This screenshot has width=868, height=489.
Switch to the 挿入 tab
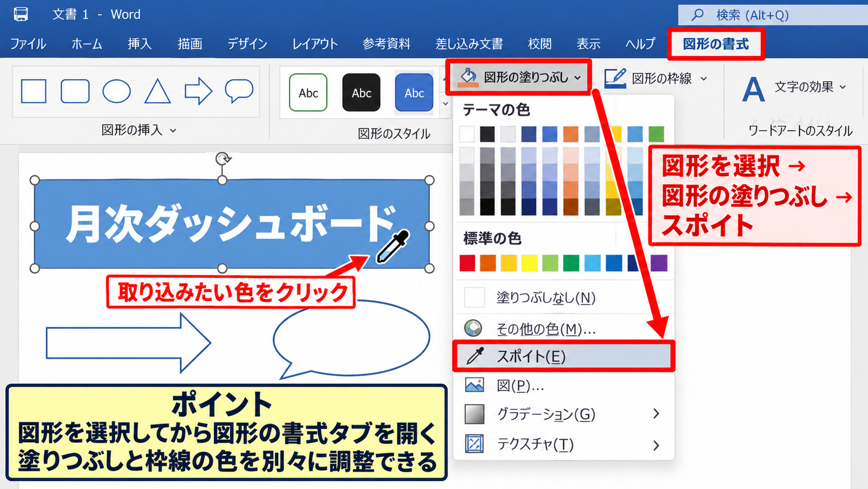coord(140,44)
